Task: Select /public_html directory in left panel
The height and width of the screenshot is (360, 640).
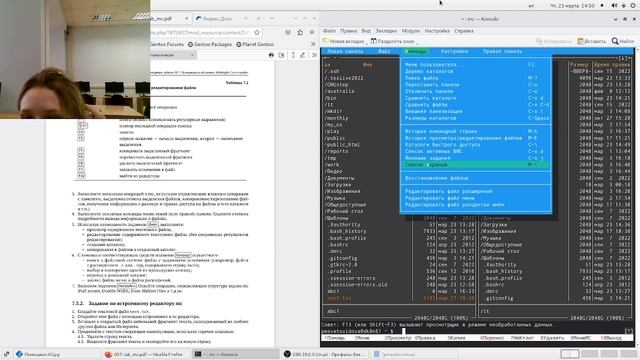Action: pos(342,144)
